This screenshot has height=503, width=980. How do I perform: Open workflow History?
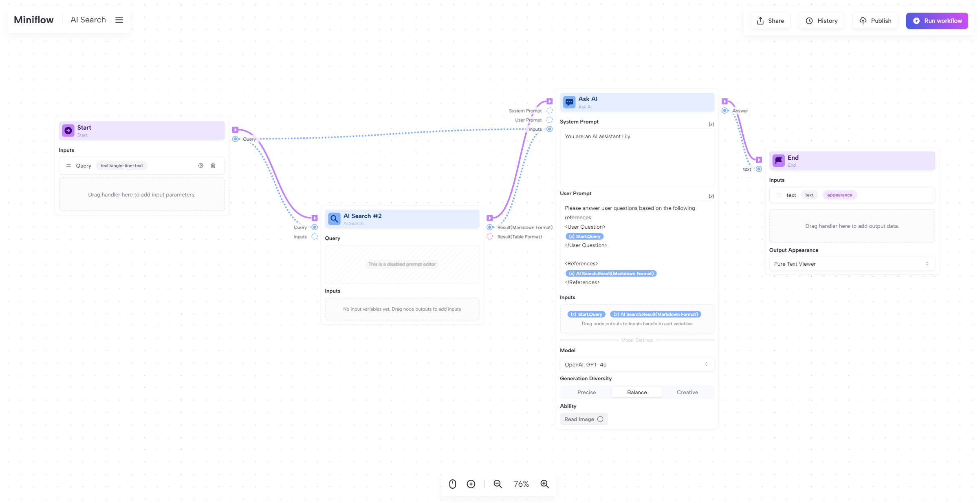click(x=821, y=21)
